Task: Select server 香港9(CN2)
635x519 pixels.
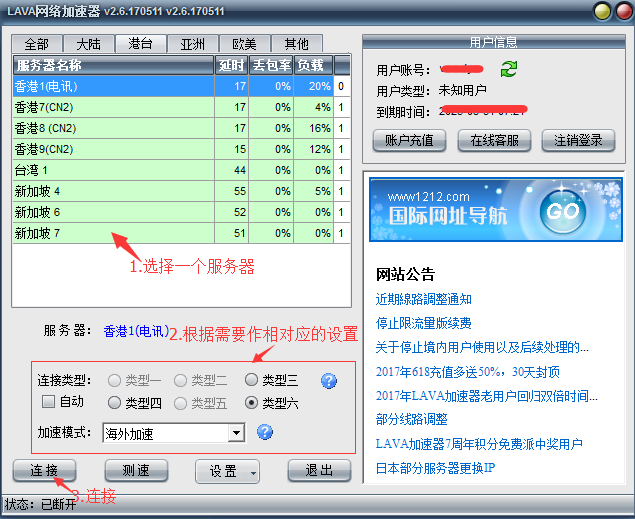Action: click(x=181, y=149)
